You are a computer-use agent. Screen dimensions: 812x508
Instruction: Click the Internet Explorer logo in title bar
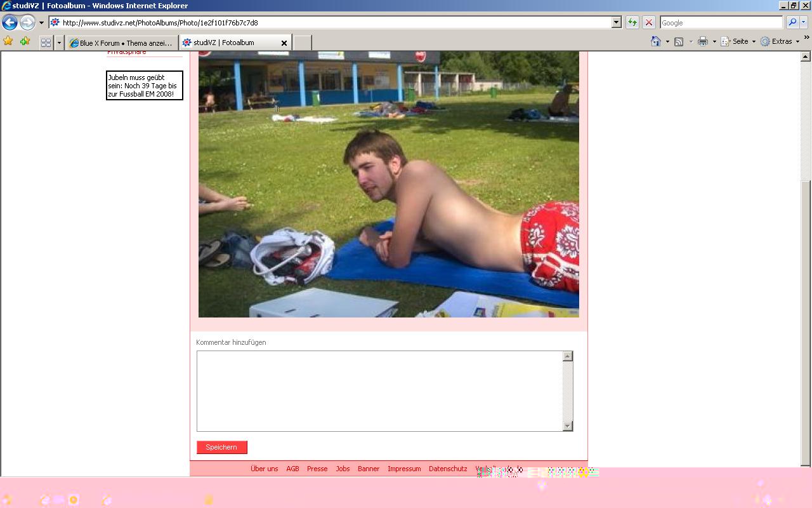[6, 6]
